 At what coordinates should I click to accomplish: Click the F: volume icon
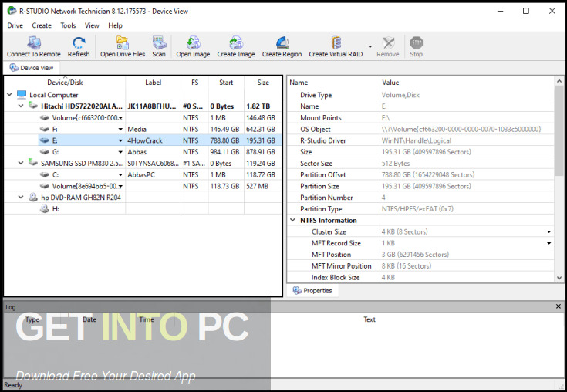click(x=44, y=129)
